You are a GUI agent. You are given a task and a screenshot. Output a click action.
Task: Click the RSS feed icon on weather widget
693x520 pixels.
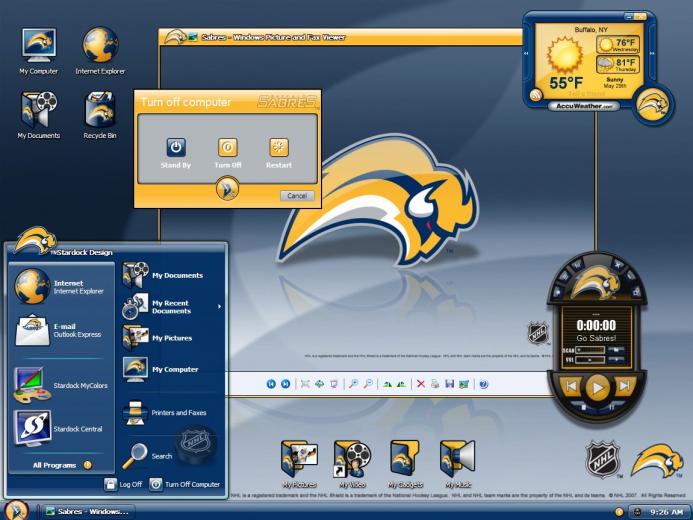(536, 95)
